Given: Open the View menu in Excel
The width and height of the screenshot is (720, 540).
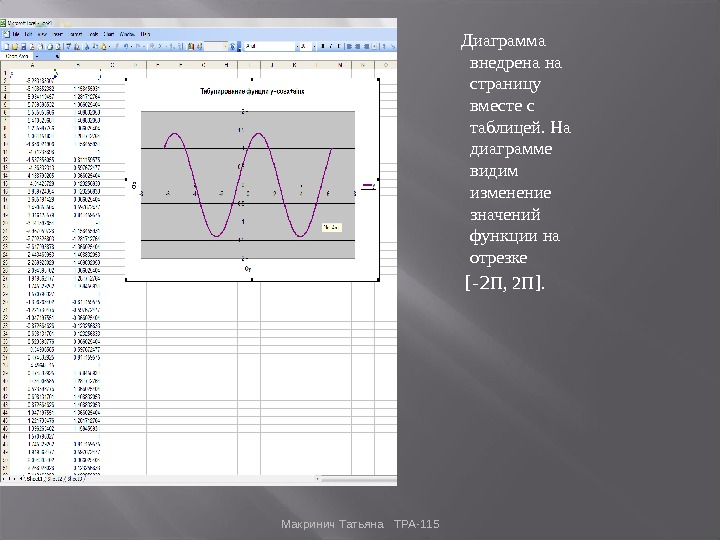Looking at the screenshot, I should 42,34.
